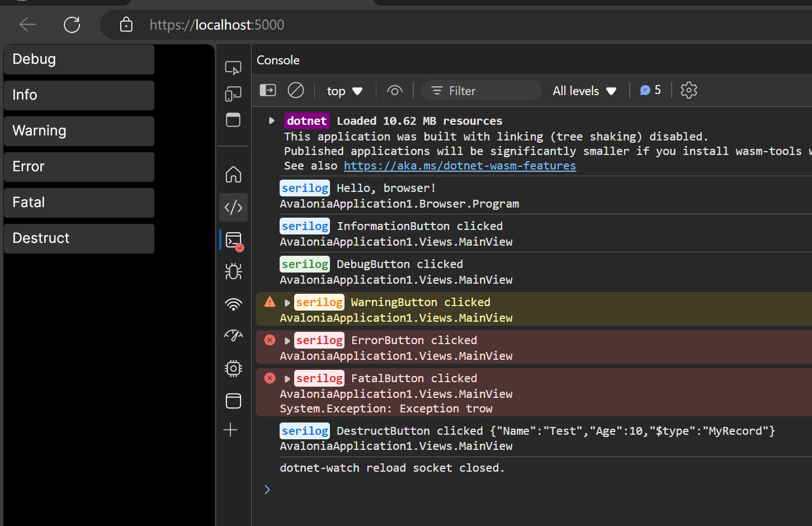Select 'InformationButton clicked' log entry

coord(419,226)
